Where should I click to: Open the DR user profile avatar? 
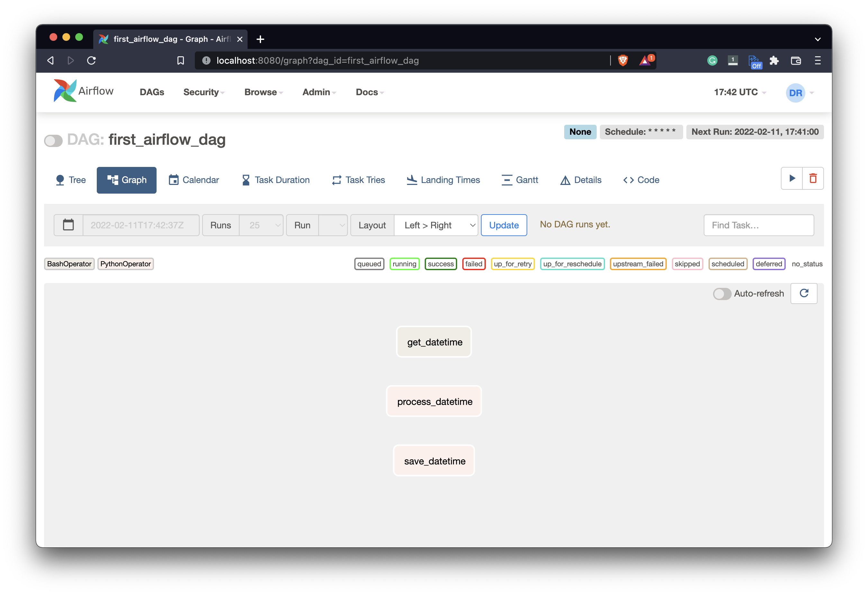coord(796,93)
